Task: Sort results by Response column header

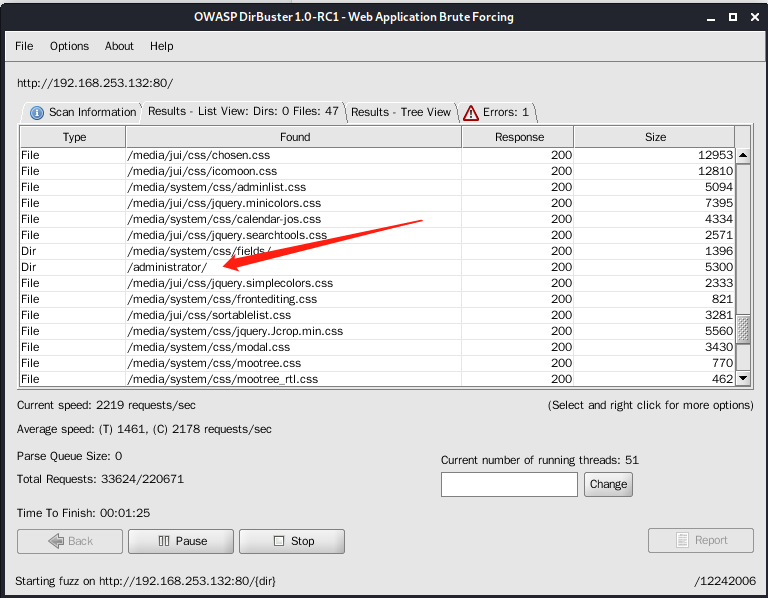Action: pyautogui.click(x=519, y=137)
